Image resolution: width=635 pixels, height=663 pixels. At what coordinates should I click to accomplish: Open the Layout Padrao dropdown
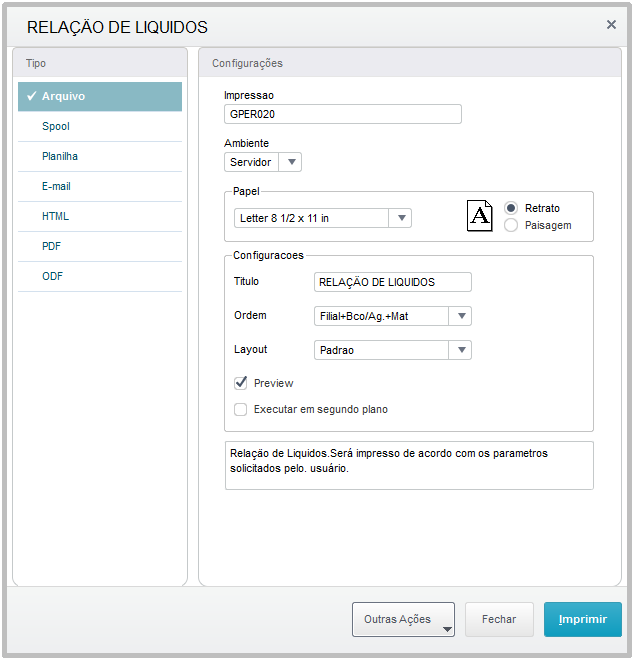tap(393, 350)
